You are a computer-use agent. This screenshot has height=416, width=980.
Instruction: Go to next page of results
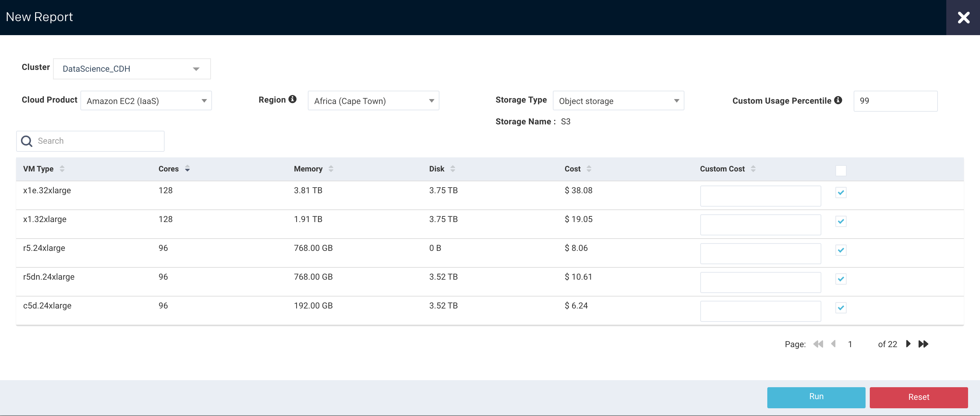(908, 344)
